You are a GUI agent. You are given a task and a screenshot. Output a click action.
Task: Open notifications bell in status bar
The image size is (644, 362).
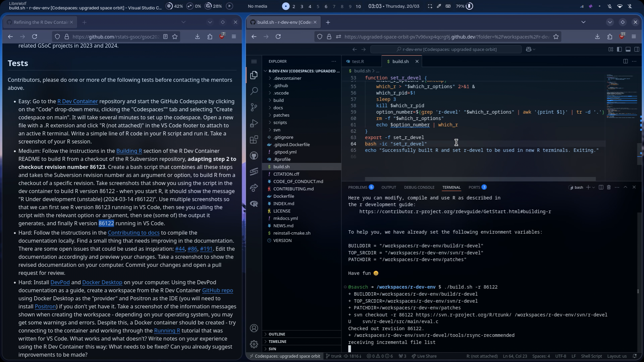pyautogui.click(x=635, y=356)
